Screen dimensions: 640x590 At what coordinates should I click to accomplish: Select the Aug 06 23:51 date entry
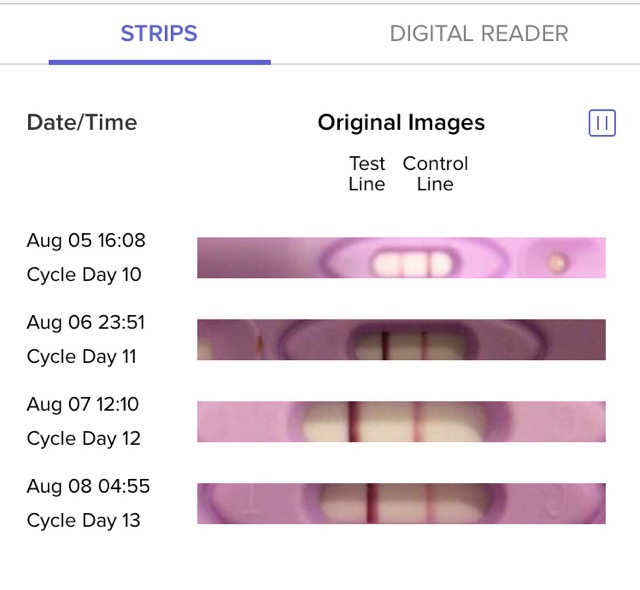(x=86, y=322)
